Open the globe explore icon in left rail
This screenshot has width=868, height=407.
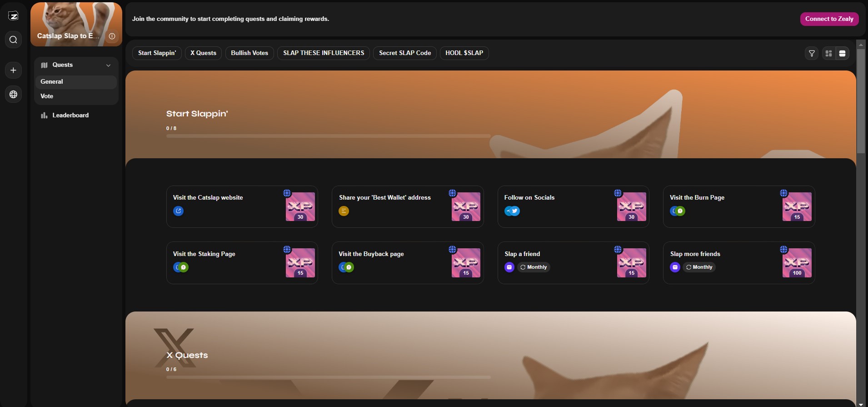pyautogui.click(x=13, y=94)
